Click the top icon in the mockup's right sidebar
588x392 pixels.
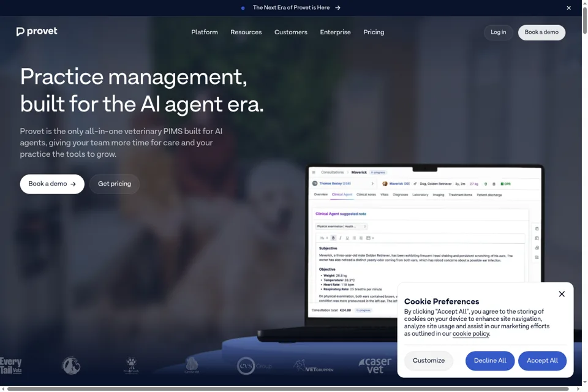click(537, 229)
